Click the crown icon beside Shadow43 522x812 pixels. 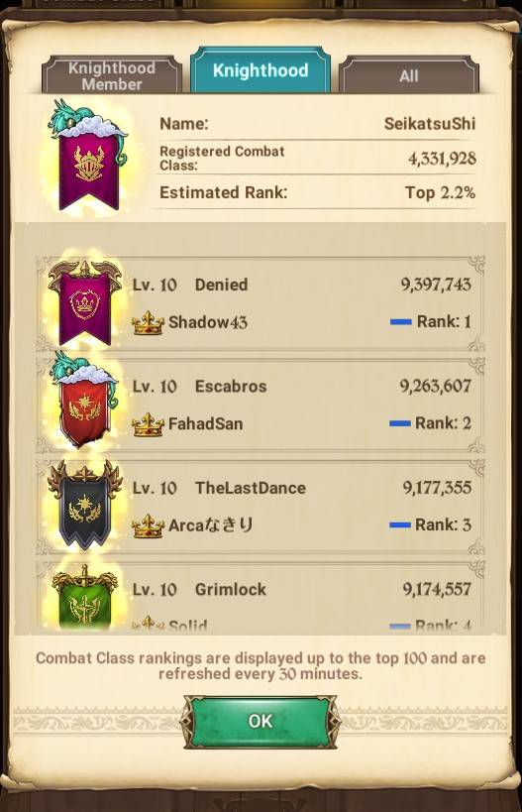click(148, 322)
